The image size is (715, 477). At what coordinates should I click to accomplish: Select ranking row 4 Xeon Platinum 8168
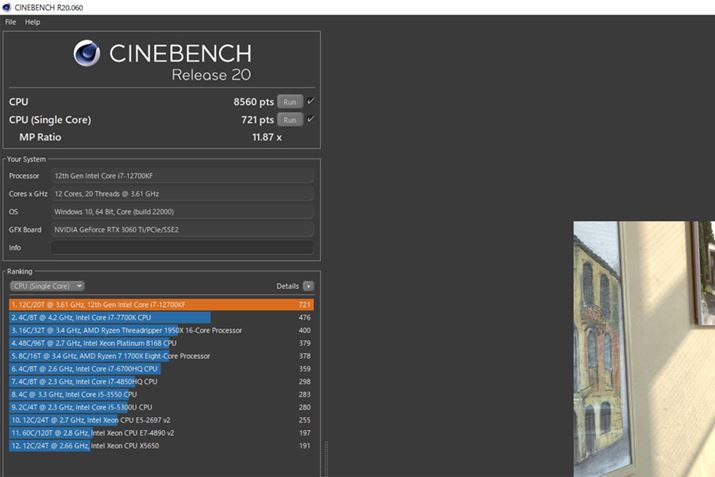click(x=161, y=343)
